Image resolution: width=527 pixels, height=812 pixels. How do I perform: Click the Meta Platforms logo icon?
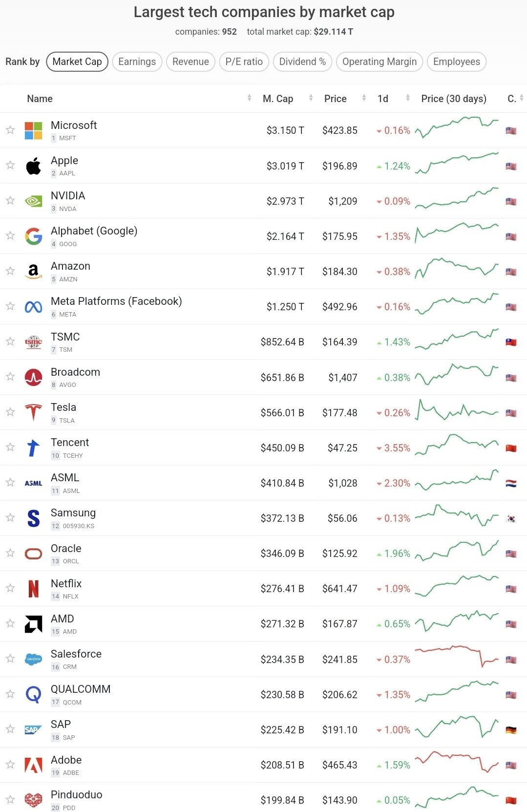33,307
